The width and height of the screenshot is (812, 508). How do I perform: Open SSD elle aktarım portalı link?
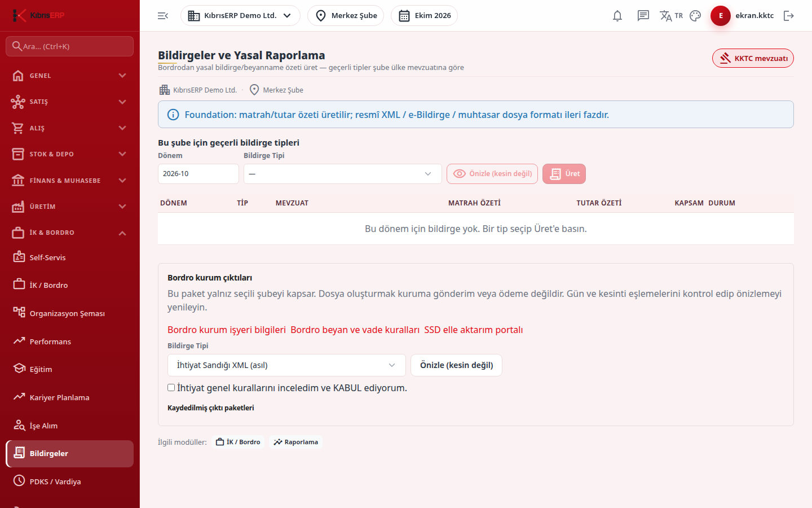pos(474,330)
